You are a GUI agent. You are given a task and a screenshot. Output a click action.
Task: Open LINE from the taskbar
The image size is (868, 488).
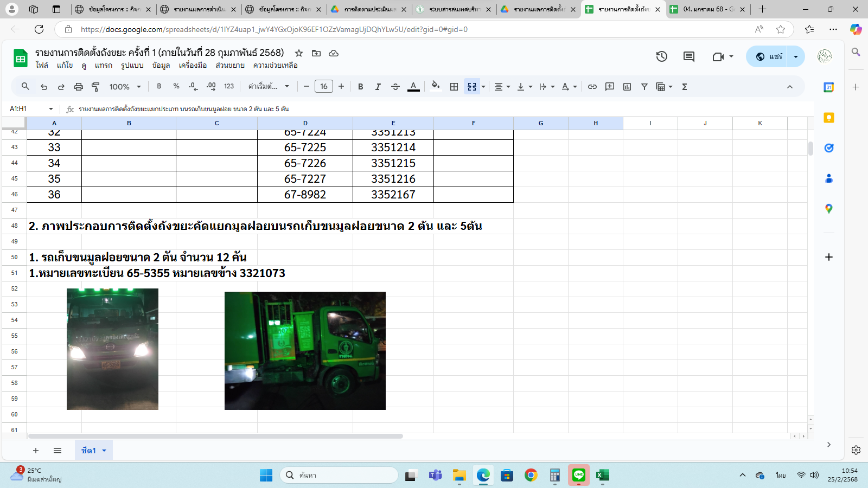(x=579, y=476)
